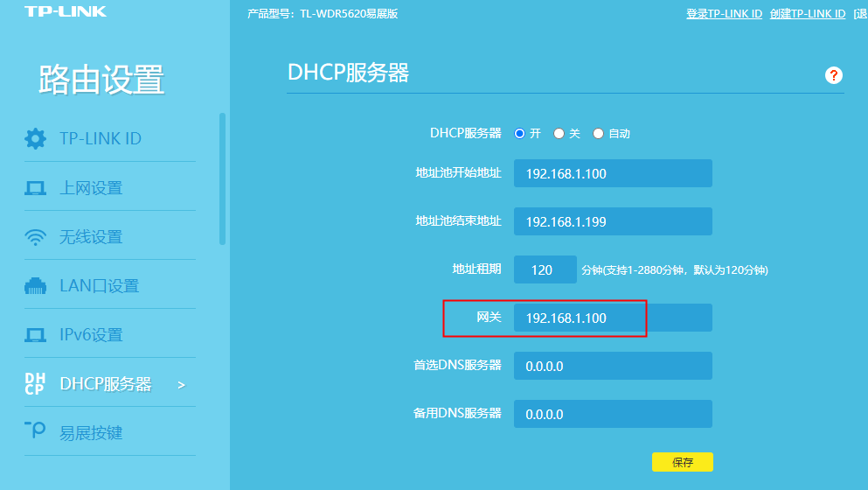868x490 pixels.
Task: Click the 地址池结束地址 input field
Action: [613, 221]
